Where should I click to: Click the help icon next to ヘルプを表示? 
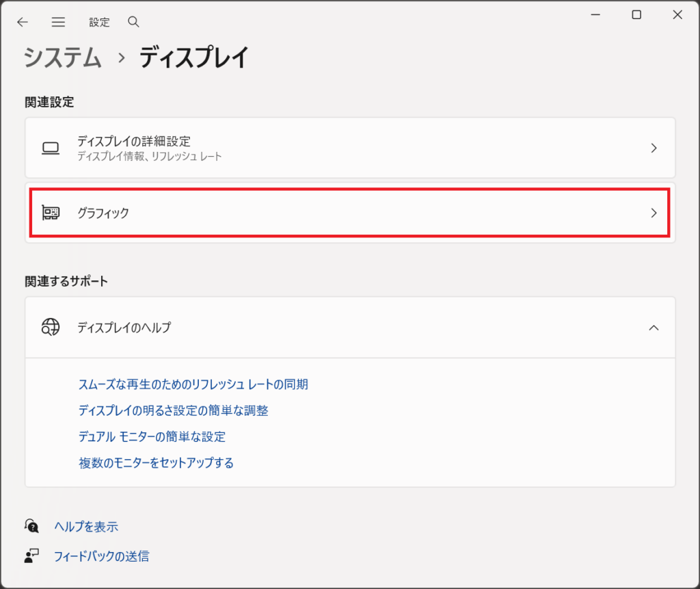coord(32,526)
